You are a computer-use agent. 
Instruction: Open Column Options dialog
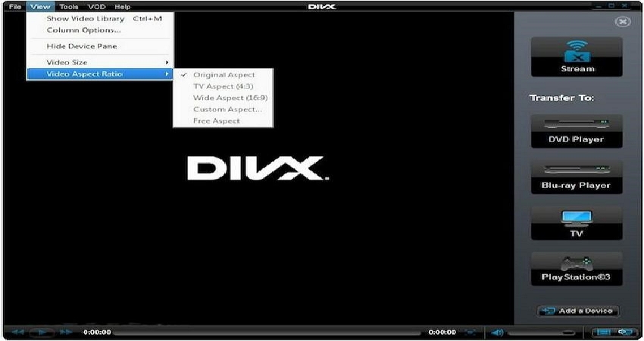tap(100, 30)
